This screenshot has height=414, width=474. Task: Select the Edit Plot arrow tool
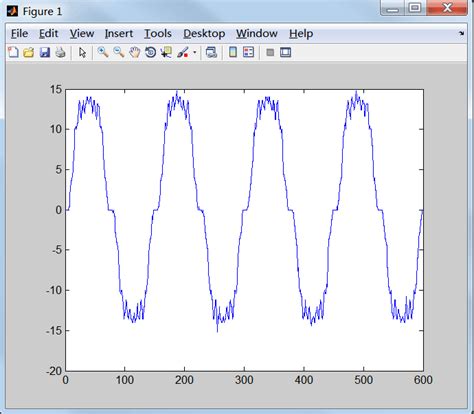point(82,52)
